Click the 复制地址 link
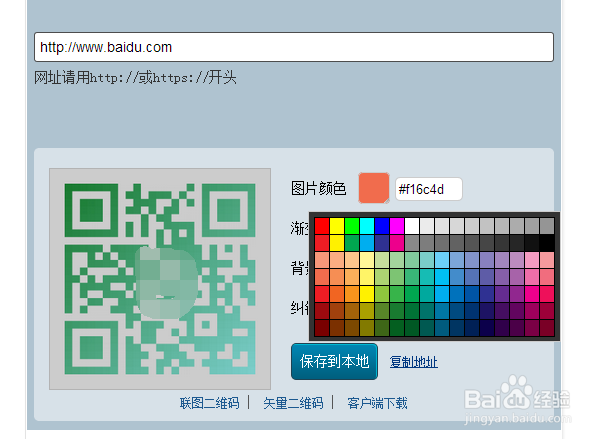This screenshot has width=605, height=439. (414, 362)
